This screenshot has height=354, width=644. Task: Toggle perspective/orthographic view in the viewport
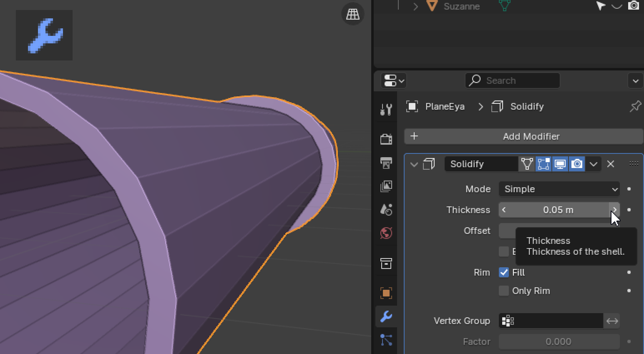(353, 14)
